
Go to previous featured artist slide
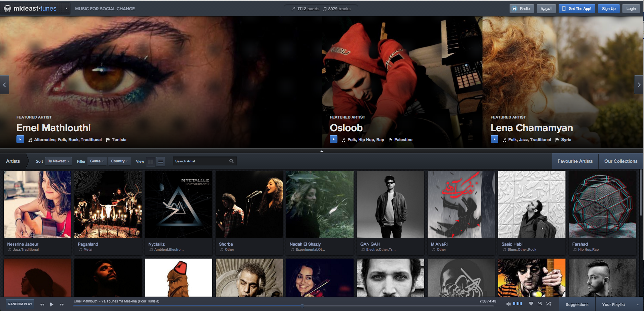click(4, 85)
